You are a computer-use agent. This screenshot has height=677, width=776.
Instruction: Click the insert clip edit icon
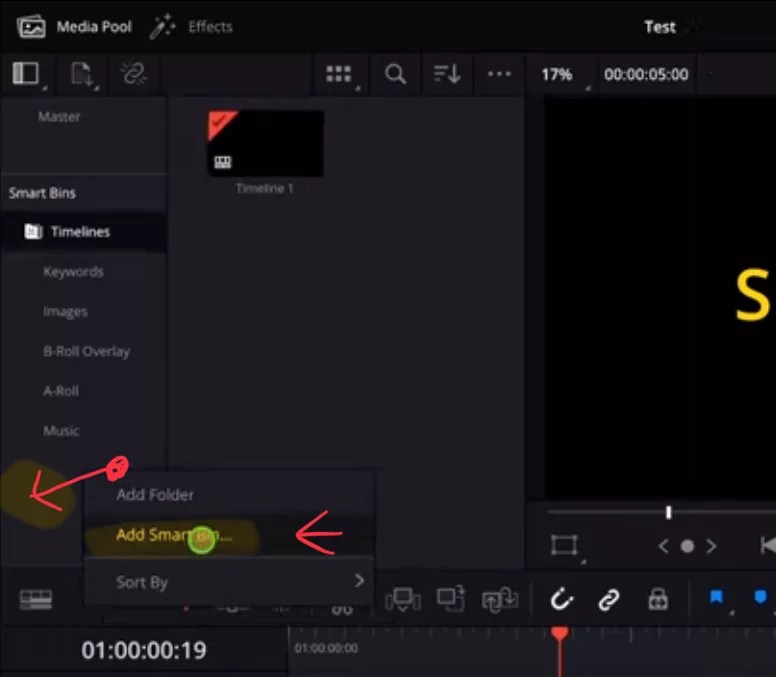tap(403, 599)
